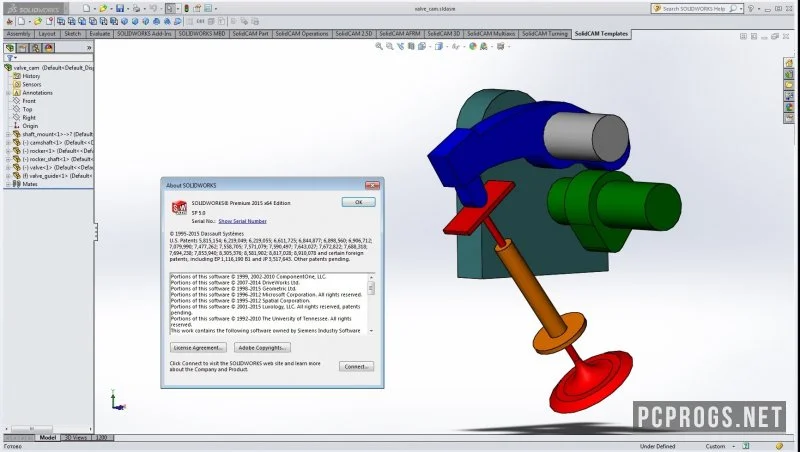Click the Zoom to Fit magnifier icon
This screenshot has height=452, width=800.
click(x=379, y=46)
